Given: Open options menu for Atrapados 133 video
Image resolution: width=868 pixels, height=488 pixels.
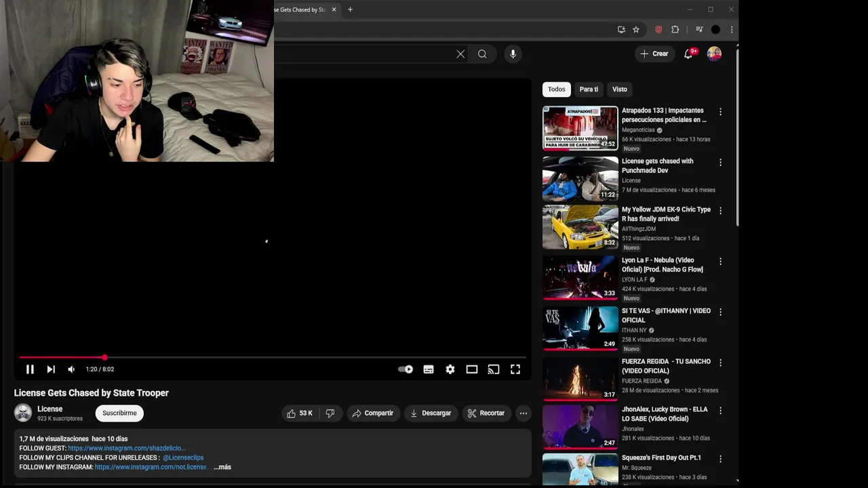Looking at the screenshot, I should (x=720, y=112).
